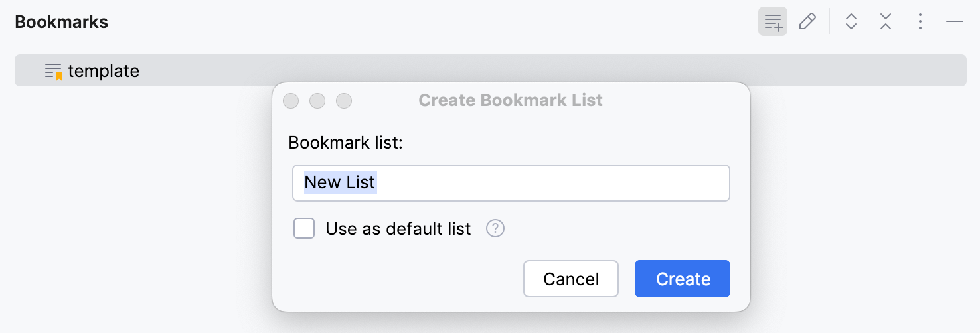Click the dialog's third zoom circle

point(344,101)
